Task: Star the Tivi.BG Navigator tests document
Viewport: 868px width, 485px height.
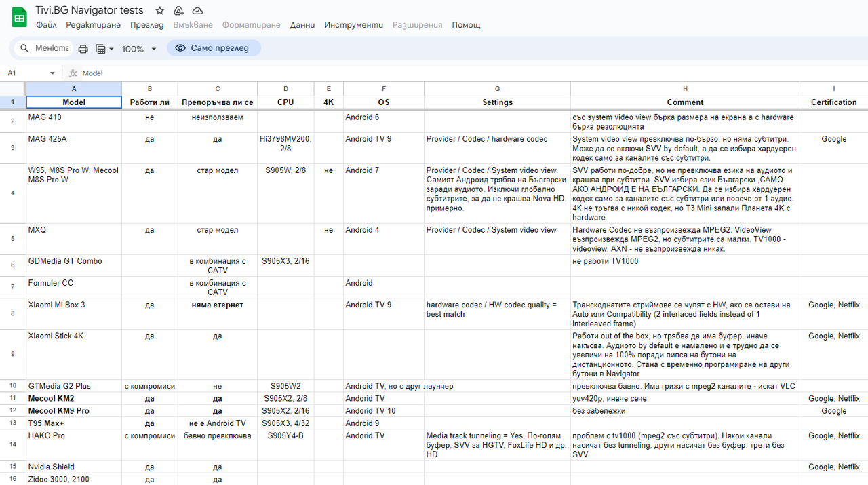Action: (159, 11)
